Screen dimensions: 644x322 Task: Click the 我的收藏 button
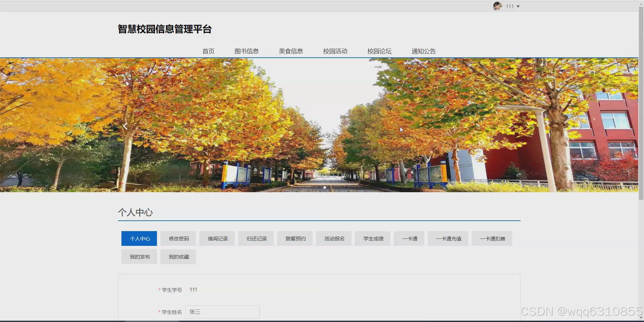(178, 256)
